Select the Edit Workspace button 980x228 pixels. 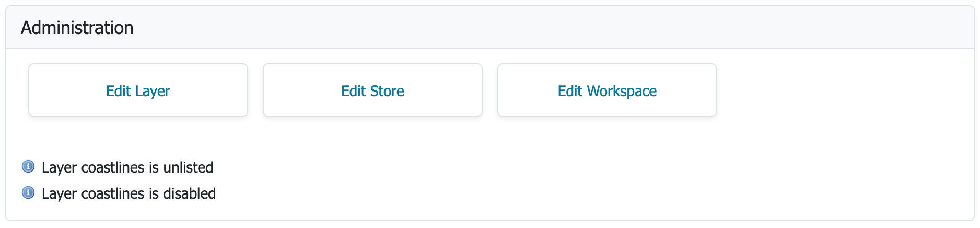point(607,90)
